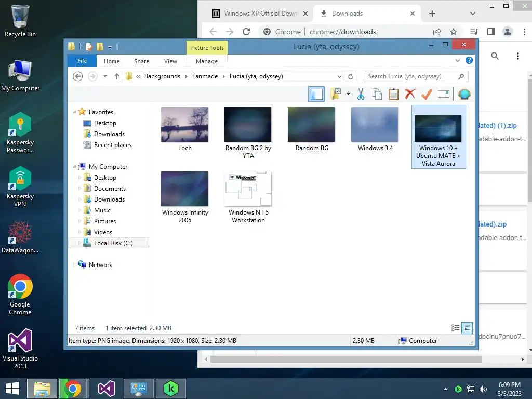
Task: Expand Local Disk (C:) in tree
Action: point(79,243)
